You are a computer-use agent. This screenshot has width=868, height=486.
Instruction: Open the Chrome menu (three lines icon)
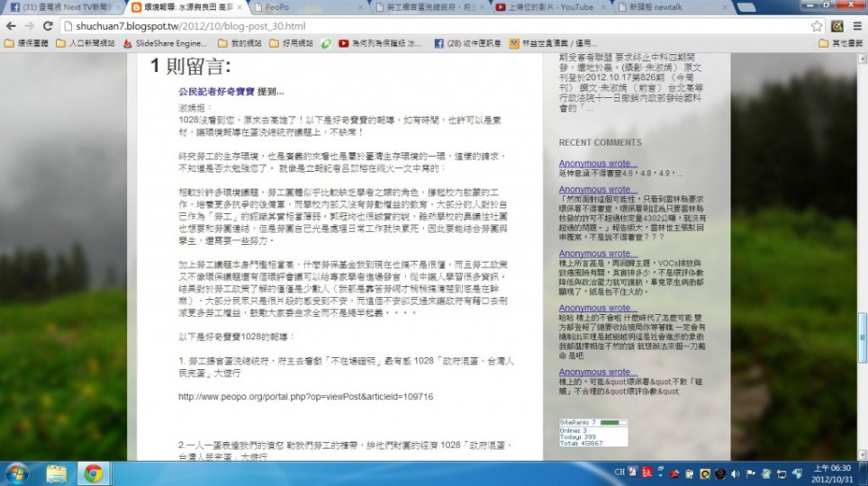(x=856, y=26)
